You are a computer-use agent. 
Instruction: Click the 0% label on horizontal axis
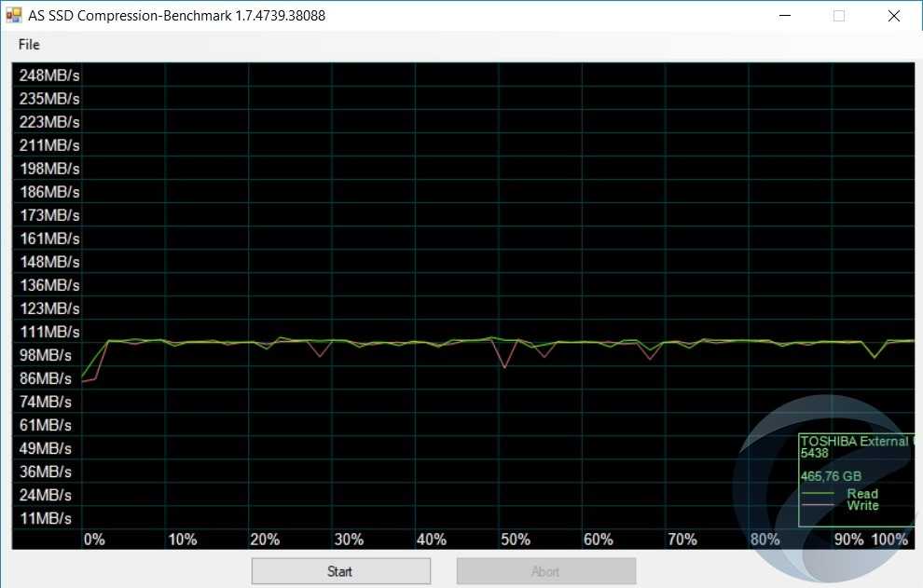(x=94, y=540)
